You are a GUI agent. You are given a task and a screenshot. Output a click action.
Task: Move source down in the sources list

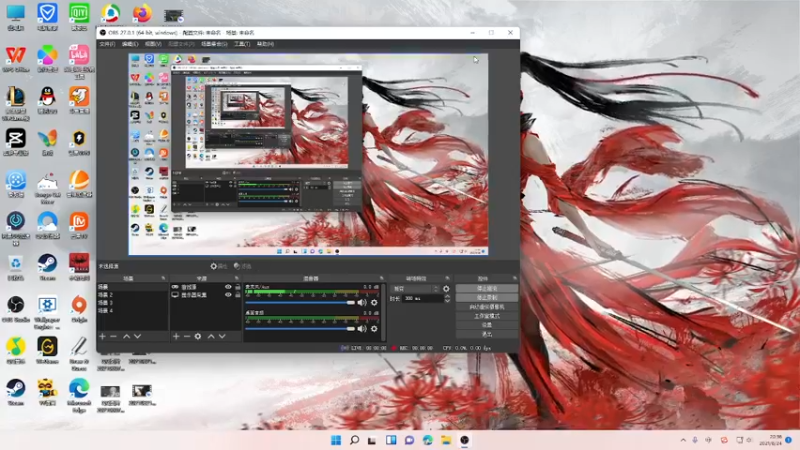222,336
